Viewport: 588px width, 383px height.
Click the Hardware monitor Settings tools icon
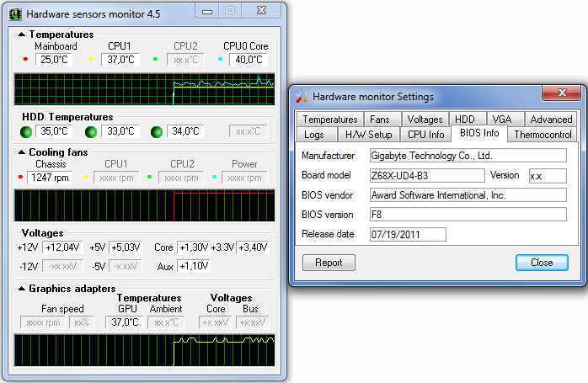coord(302,97)
